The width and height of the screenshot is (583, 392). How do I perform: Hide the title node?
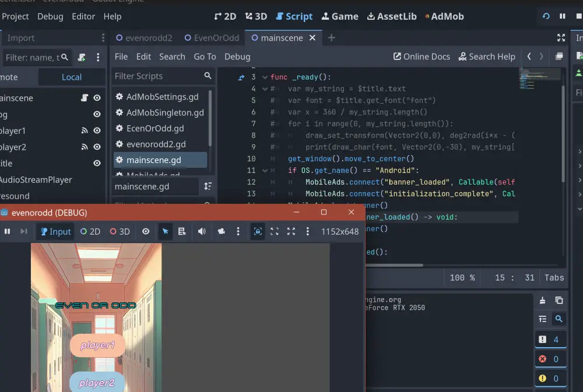pyautogui.click(x=97, y=163)
